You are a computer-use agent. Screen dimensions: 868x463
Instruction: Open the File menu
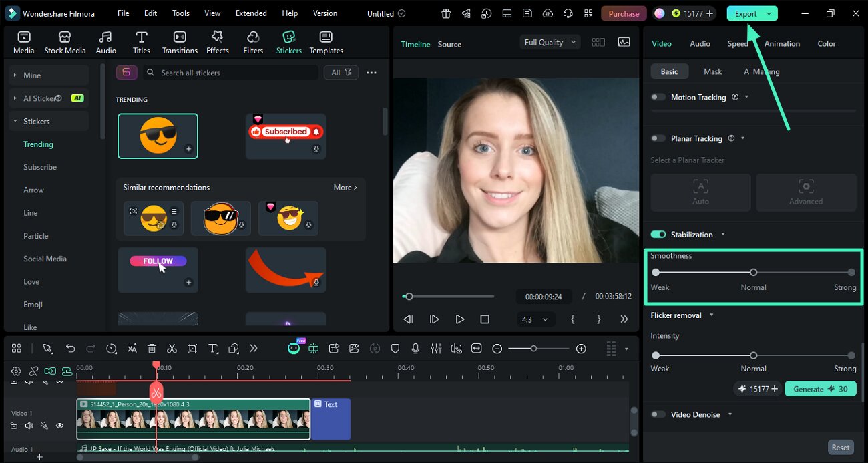point(124,13)
